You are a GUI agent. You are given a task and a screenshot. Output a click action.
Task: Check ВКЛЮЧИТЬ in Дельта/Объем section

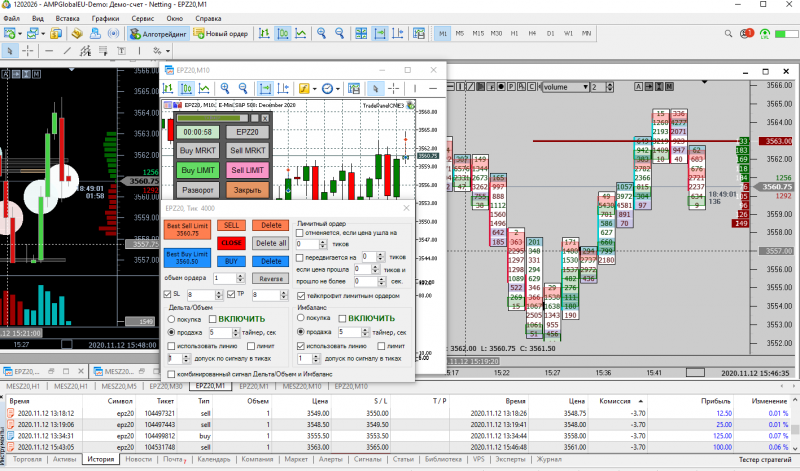(x=213, y=319)
